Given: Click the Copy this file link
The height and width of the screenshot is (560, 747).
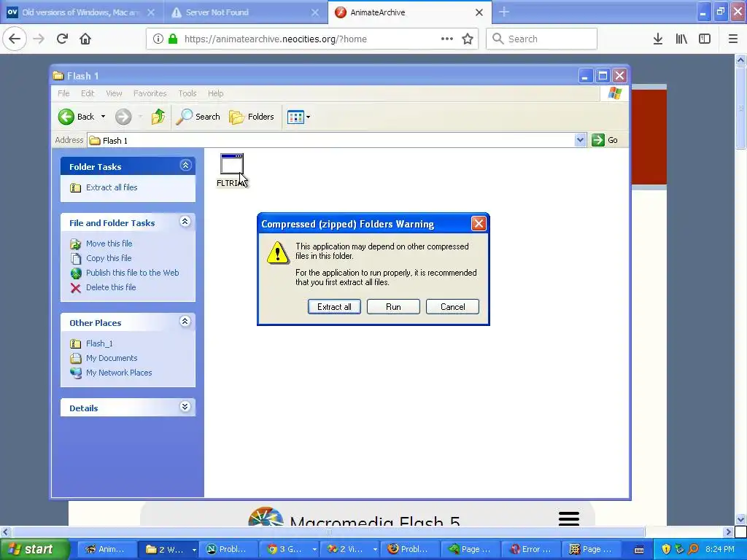Looking at the screenshot, I should (109, 258).
